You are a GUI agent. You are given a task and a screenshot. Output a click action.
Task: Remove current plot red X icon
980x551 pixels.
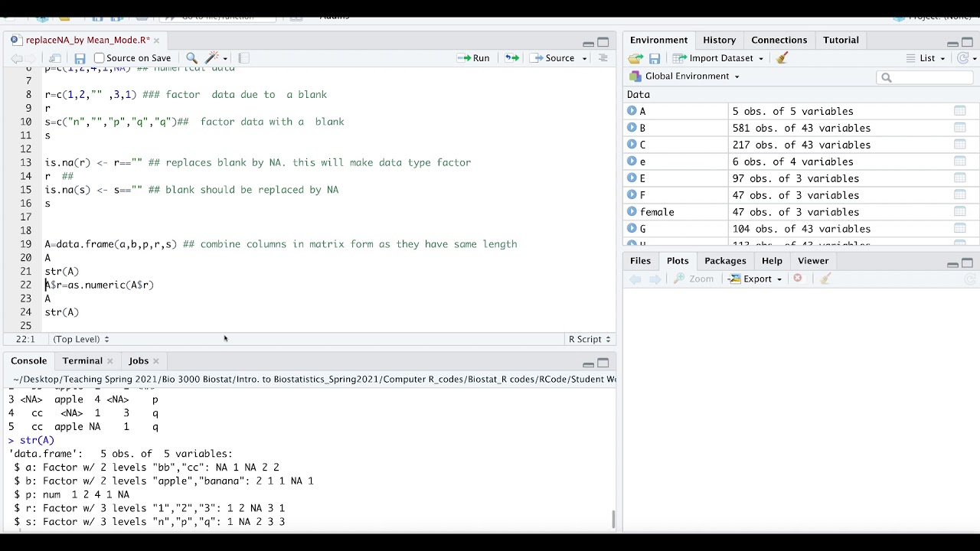pos(798,279)
